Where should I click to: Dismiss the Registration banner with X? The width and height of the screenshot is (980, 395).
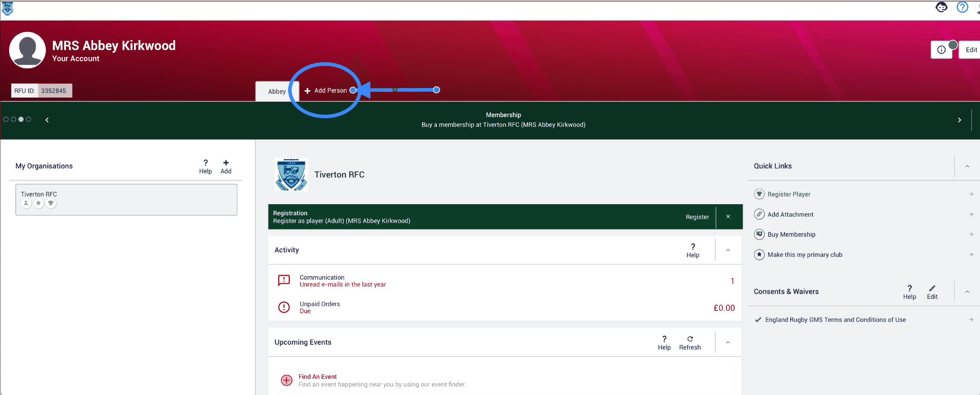coord(728,217)
